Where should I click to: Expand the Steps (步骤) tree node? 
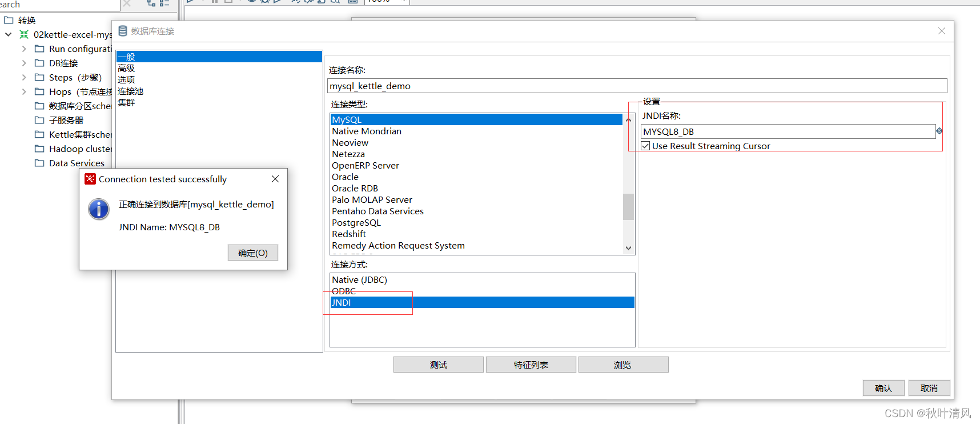click(24, 77)
